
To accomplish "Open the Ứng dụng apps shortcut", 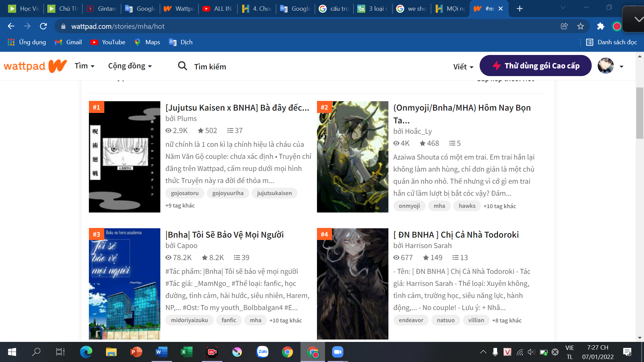I will click(26, 42).
